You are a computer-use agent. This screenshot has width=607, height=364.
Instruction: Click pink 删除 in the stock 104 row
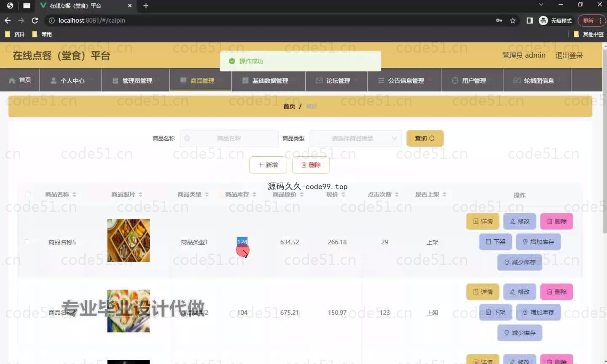556,292
